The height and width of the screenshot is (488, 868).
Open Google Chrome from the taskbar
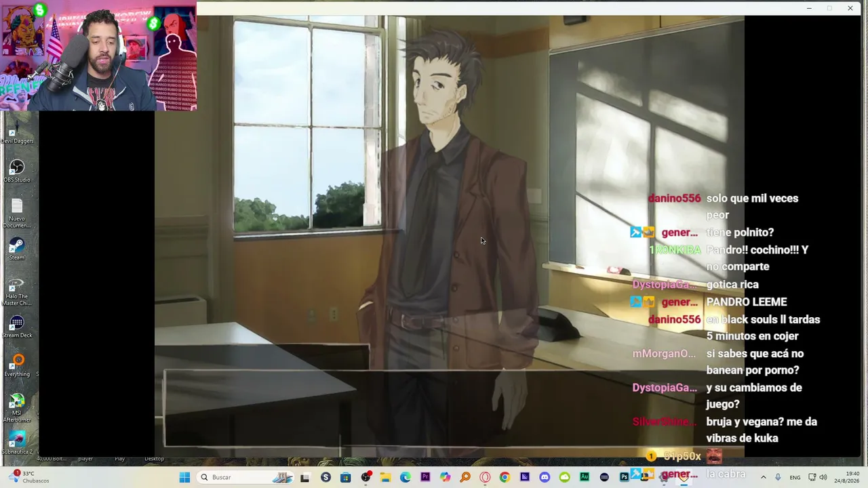tap(505, 477)
